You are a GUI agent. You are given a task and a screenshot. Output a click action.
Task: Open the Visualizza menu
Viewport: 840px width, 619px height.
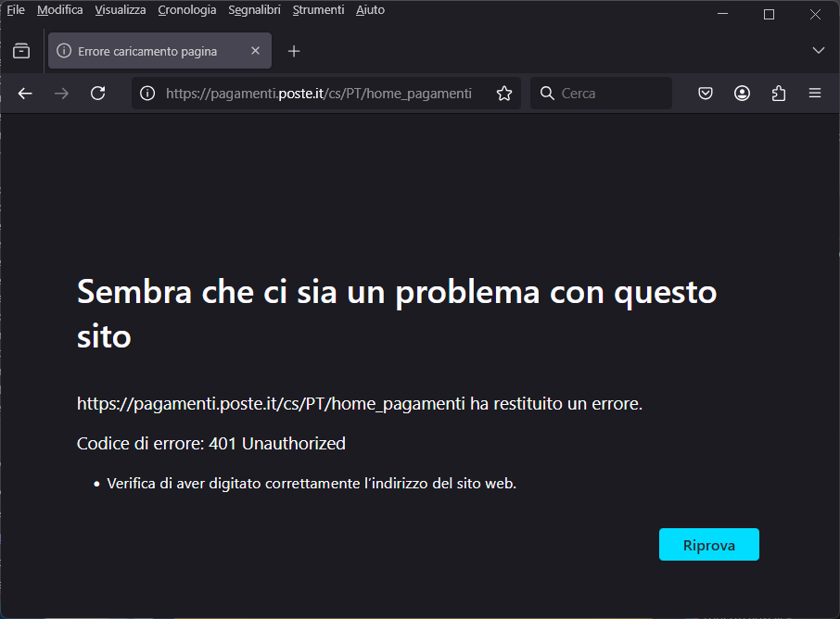coord(120,10)
